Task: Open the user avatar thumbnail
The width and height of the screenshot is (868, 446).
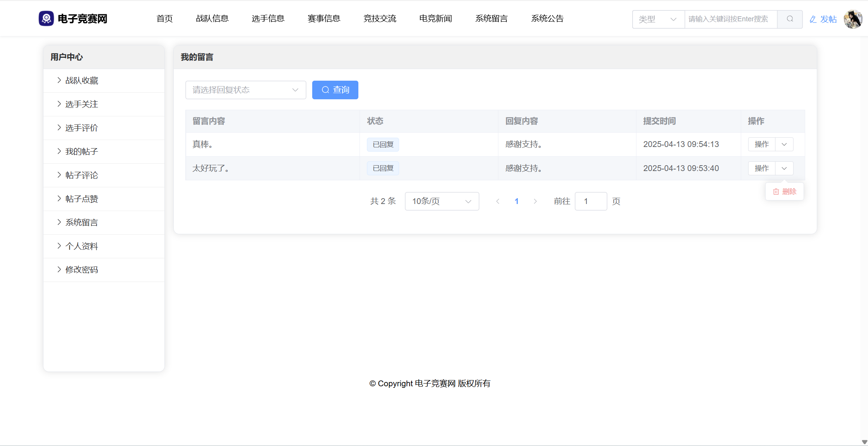Action: coord(853,19)
